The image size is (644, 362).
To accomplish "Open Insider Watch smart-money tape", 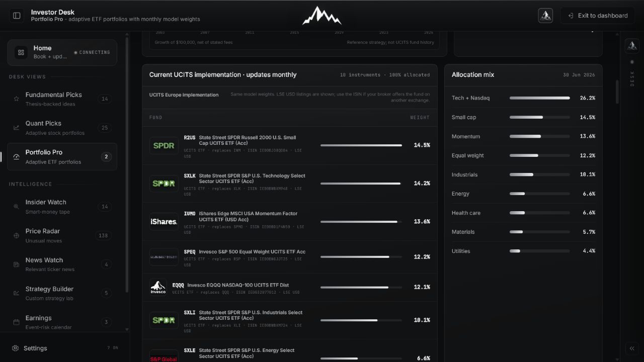I will tap(62, 207).
